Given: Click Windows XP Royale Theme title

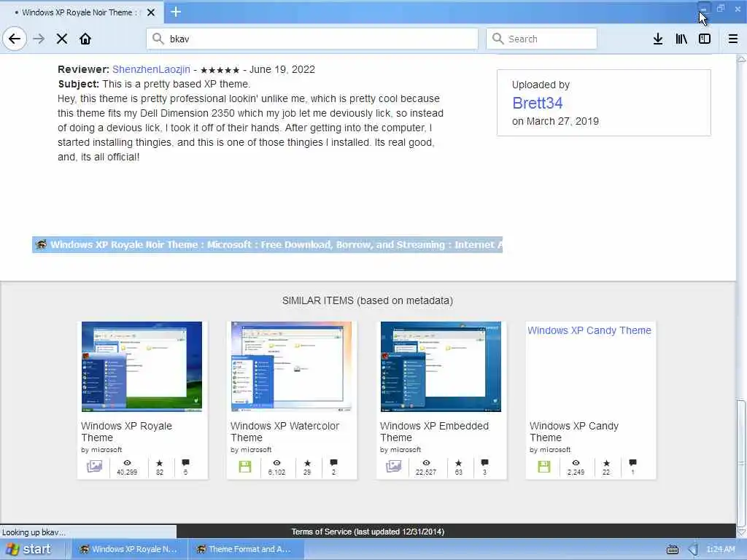Looking at the screenshot, I should tap(126, 432).
